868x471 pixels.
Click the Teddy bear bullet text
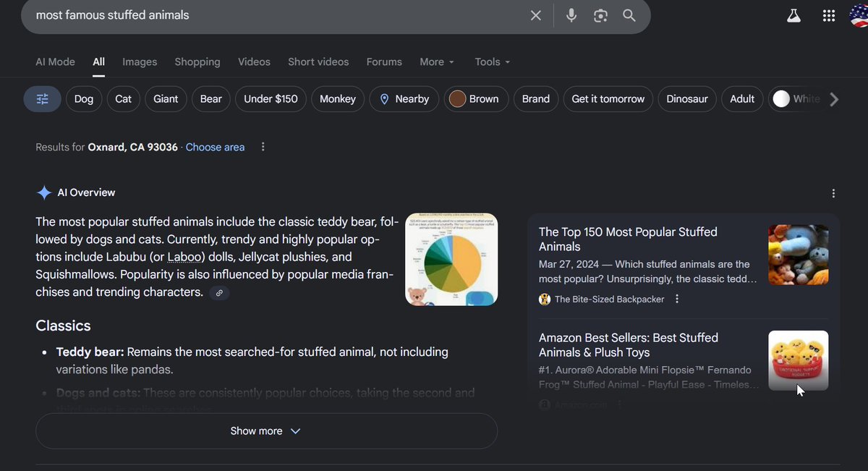pyautogui.click(x=252, y=360)
